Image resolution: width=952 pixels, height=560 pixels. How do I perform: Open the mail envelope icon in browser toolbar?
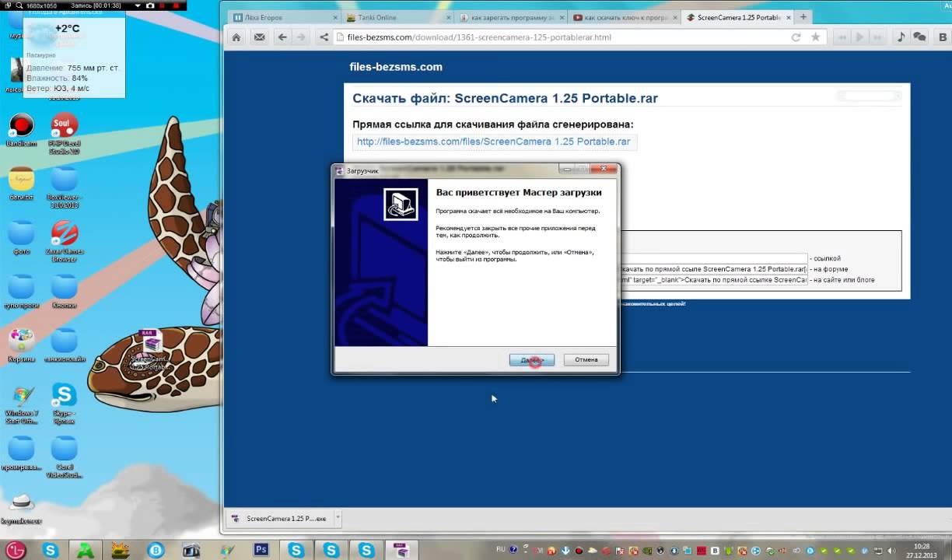[259, 37]
